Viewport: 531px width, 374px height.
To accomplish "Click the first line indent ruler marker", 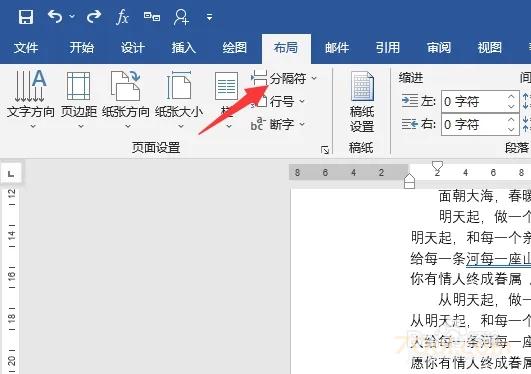I will [x=437, y=166].
